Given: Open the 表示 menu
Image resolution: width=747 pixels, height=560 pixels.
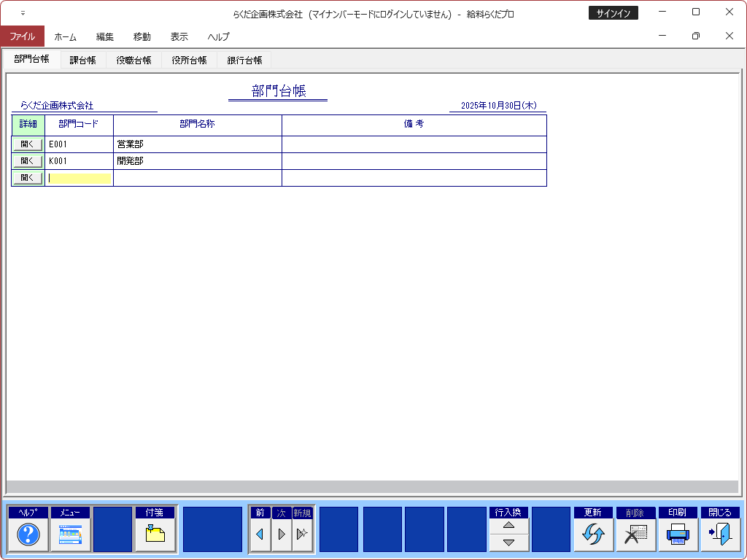Looking at the screenshot, I should 179,36.
